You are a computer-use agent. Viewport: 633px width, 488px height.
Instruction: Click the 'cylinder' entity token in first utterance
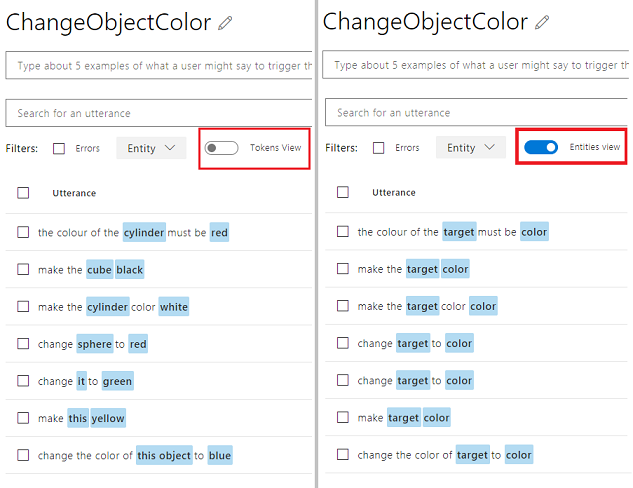(144, 233)
